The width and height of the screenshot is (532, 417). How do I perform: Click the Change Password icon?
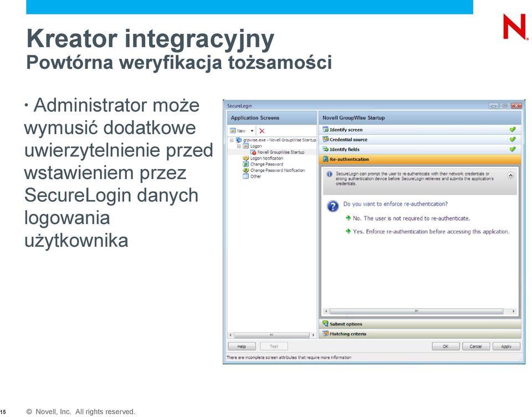(x=246, y=164)
